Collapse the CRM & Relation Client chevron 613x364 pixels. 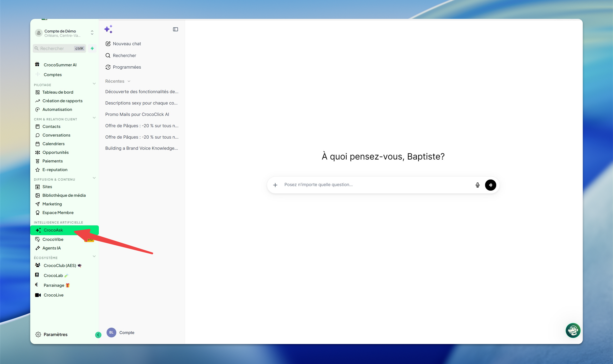point(94,118)
